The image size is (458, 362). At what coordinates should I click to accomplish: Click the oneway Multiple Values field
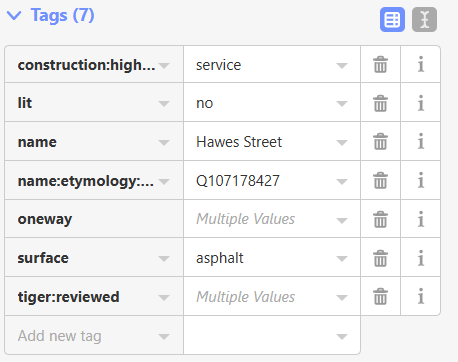(x=272, y=219)
